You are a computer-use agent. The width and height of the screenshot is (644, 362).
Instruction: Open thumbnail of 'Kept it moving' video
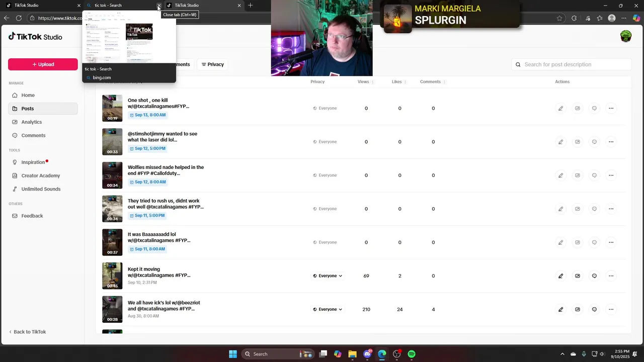coord(112,276)
